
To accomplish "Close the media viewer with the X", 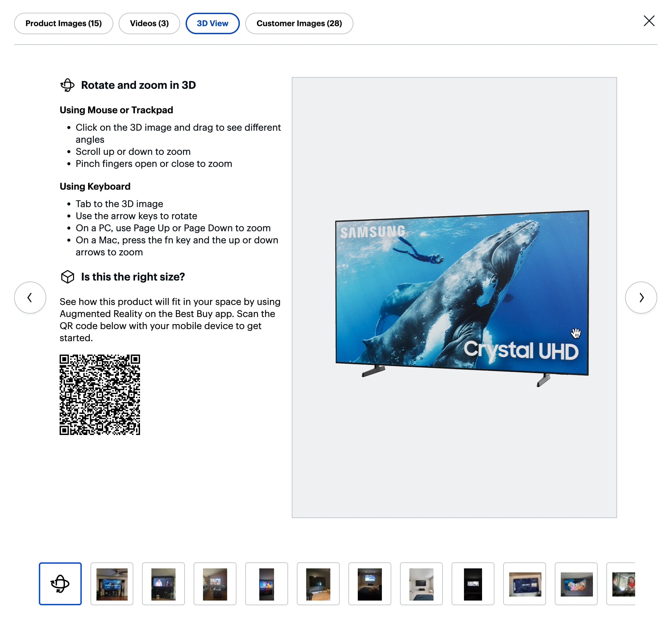I will [649, 21].
